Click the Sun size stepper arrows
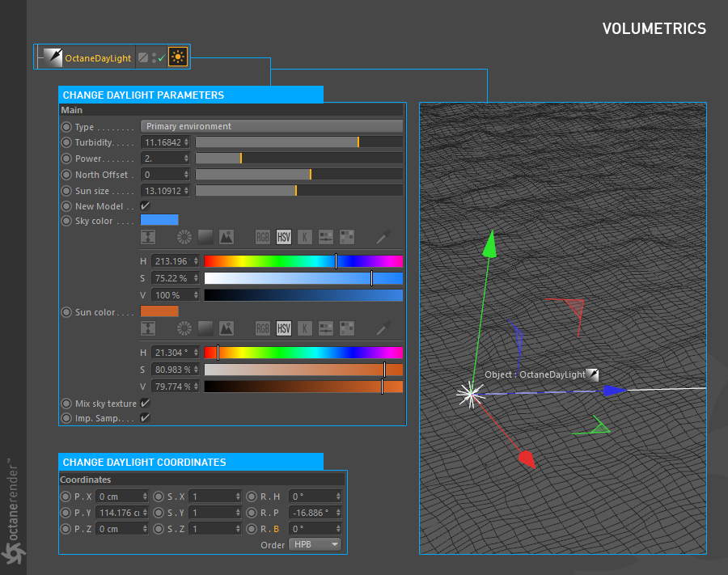Viewport: 728px width, 575px height. click(x=186, y=191)
